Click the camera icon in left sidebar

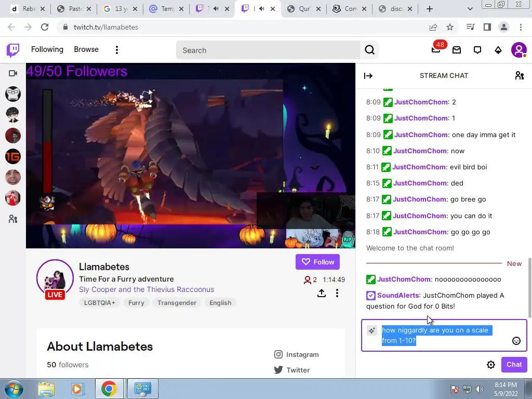point(13,73)
